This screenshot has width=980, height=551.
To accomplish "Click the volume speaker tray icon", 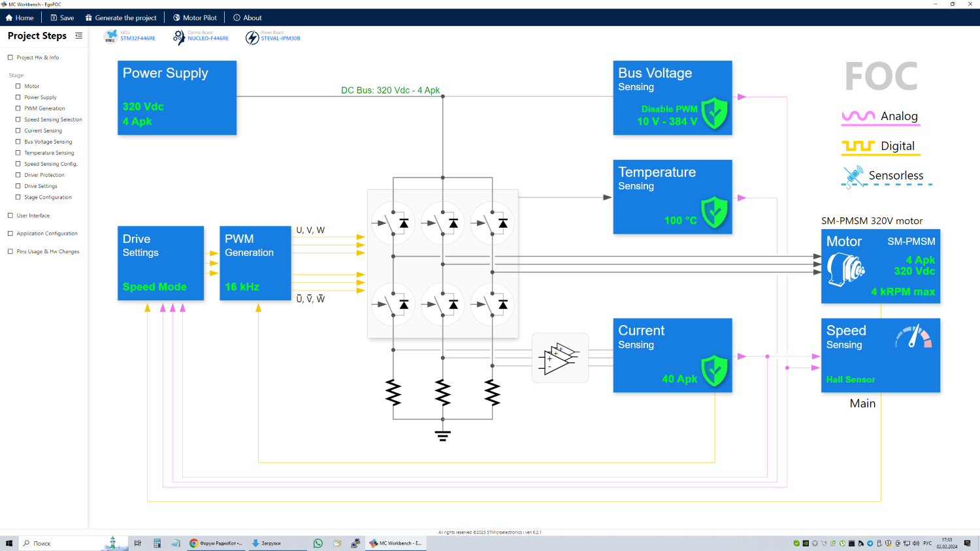I will (915, 543).
